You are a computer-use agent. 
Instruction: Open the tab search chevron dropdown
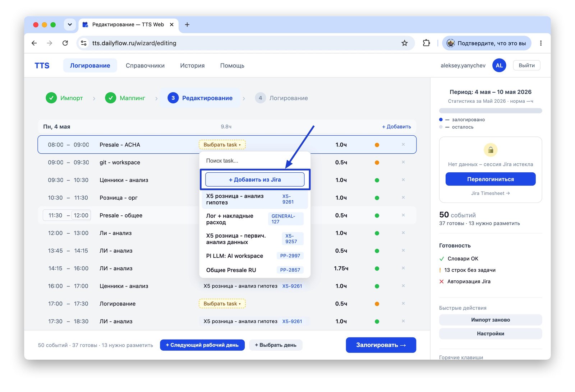click(x=70, y=24)
